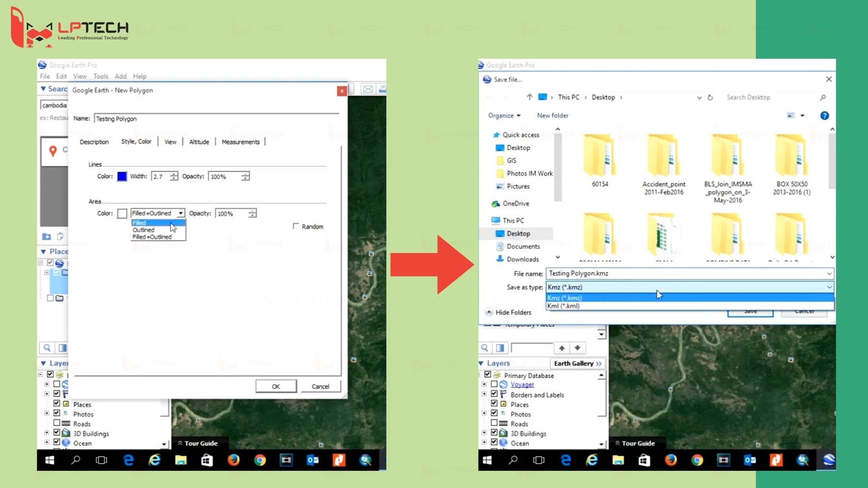The image size is (868, 488).
Task: Toggle Roads layer checkbox in left window
Action: pos(57,423)
